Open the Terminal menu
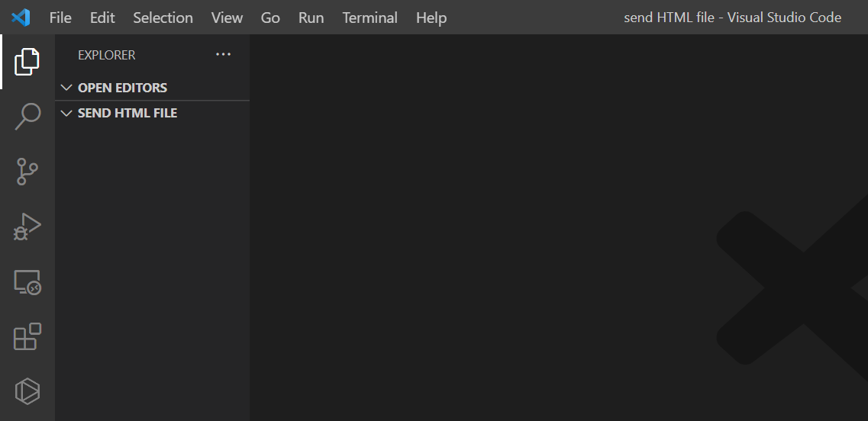This screenshot has height=421, width=868. tap(369, 18)
